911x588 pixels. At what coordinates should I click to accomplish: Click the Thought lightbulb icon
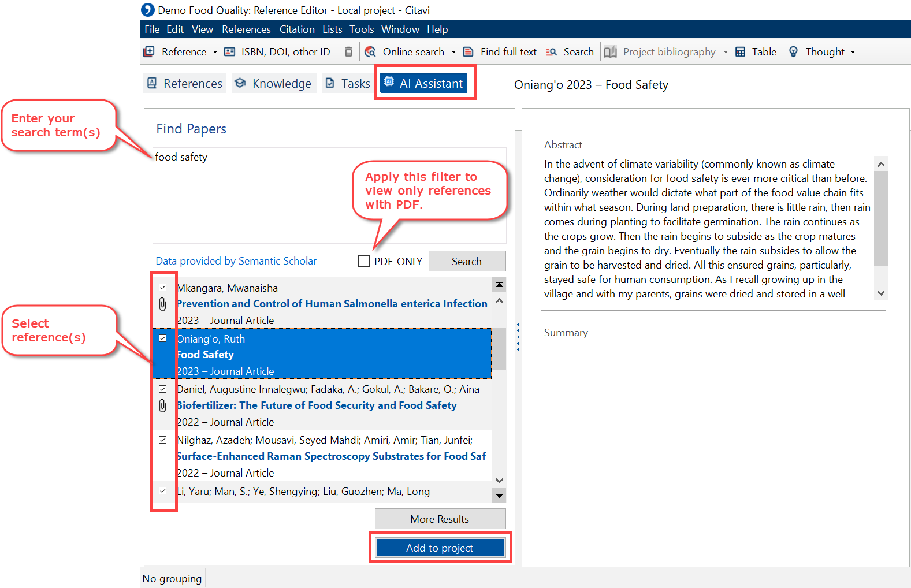pos(794,51)
